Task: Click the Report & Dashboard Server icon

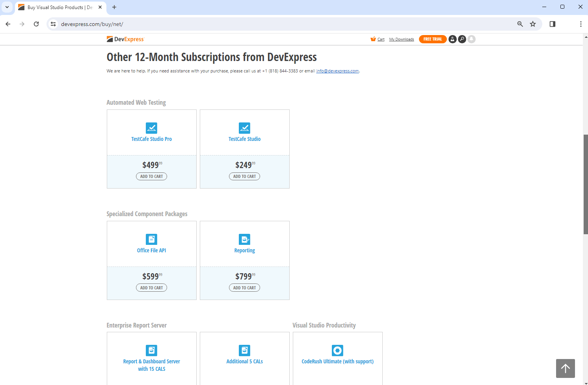Action: tap(151, 350)
